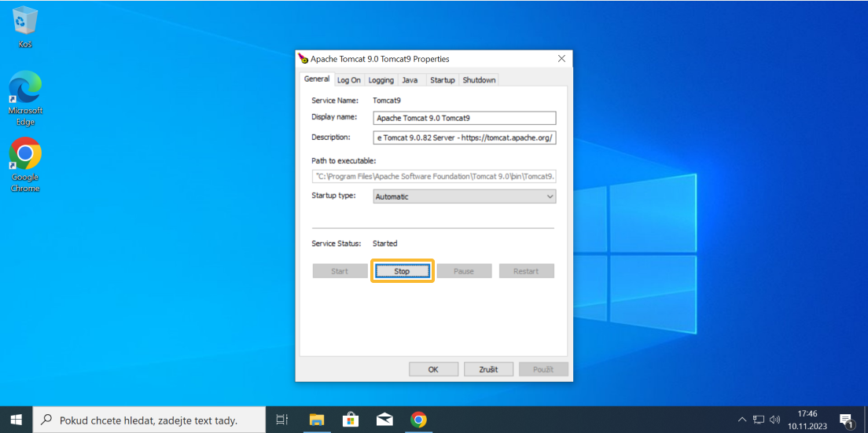The width and height of the screenshot is (868, 433).
Task: Click the Restart button
Action: click(x=526, y=271)
